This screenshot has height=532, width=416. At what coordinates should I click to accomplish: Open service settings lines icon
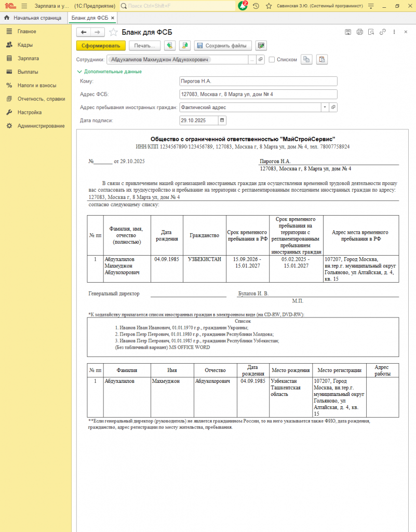point(371,6)
